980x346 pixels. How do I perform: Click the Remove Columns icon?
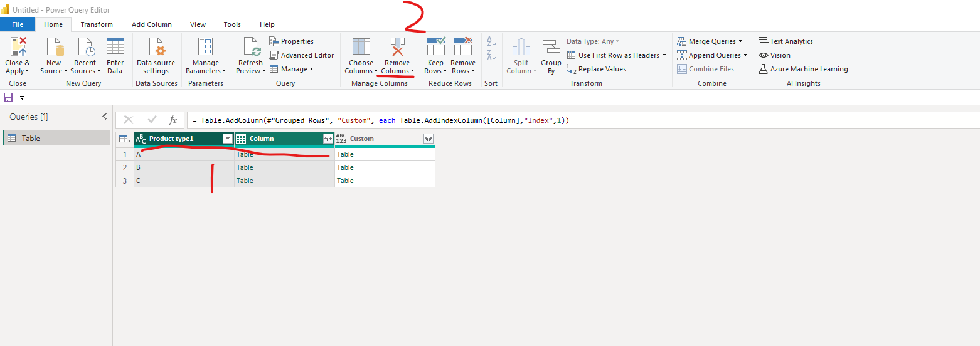point(397,48)
